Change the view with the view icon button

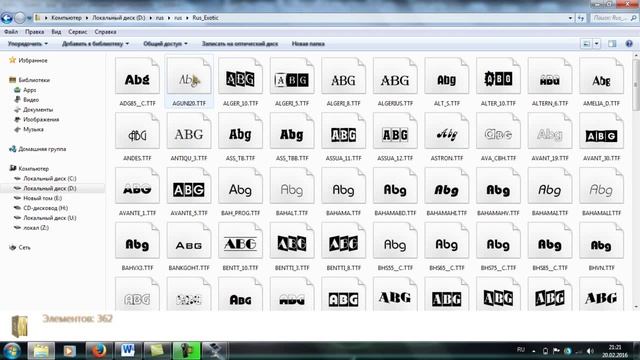587,44
